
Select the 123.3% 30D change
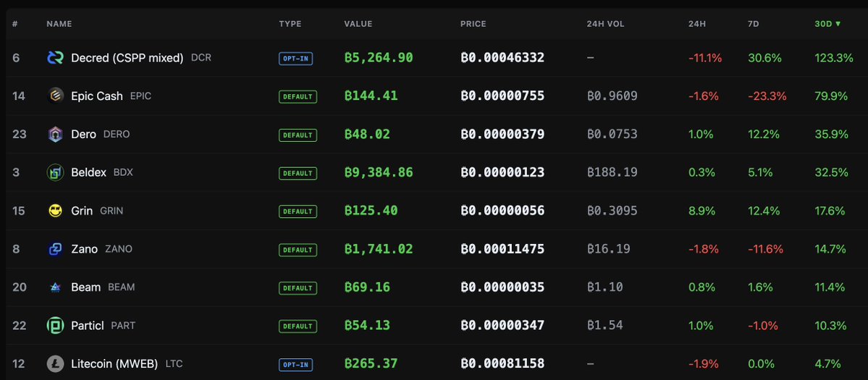(834, 57)
